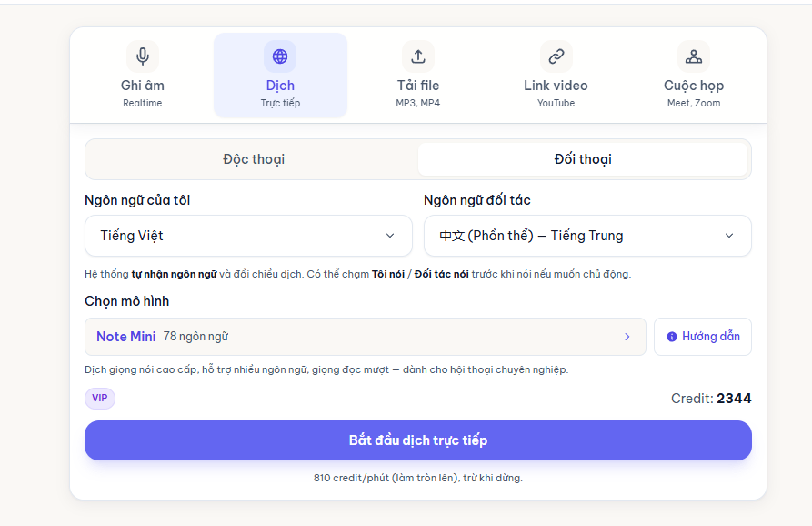Expand the Note Mini model selector

point(366,337)
